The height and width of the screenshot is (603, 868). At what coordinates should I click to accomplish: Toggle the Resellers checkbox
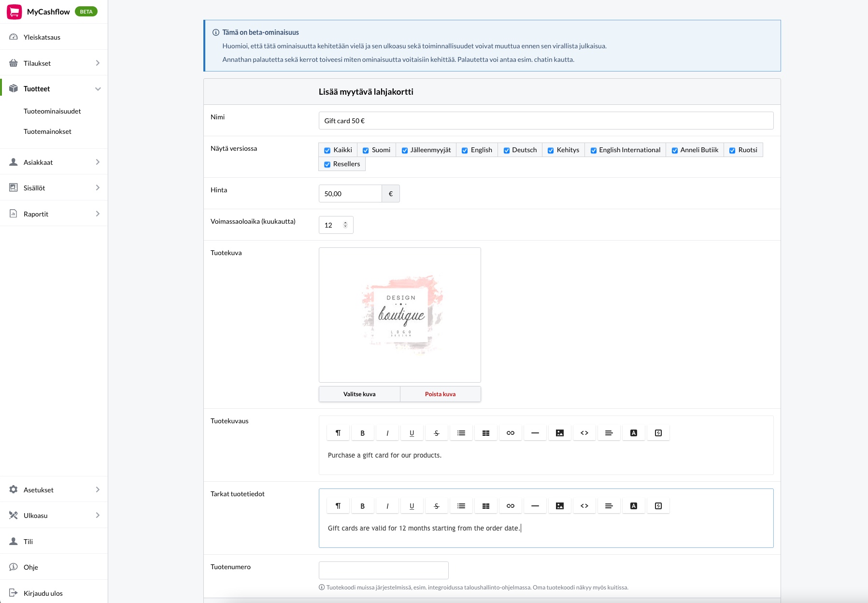tap(327, 164)
